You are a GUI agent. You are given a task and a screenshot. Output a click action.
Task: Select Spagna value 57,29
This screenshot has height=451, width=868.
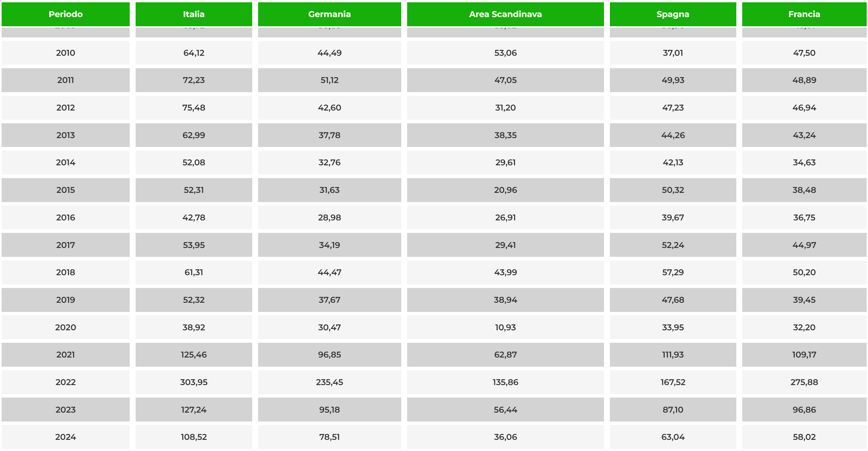point(673,272)
